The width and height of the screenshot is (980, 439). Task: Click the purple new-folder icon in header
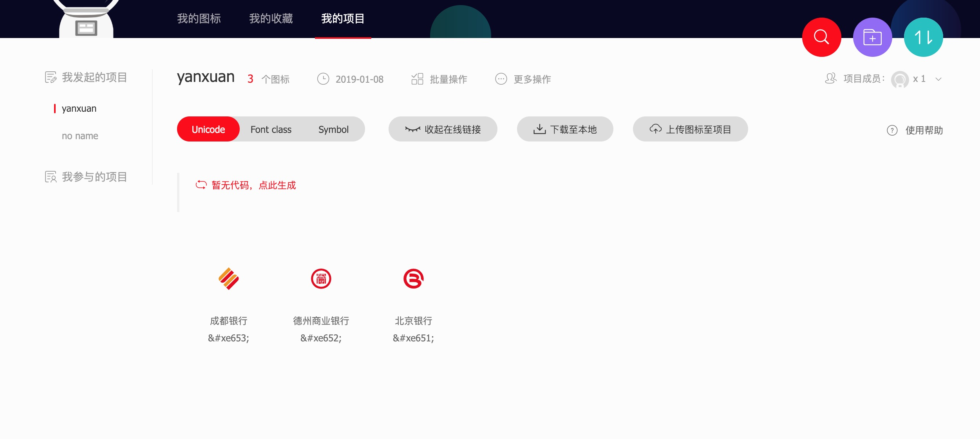[873, 36]
